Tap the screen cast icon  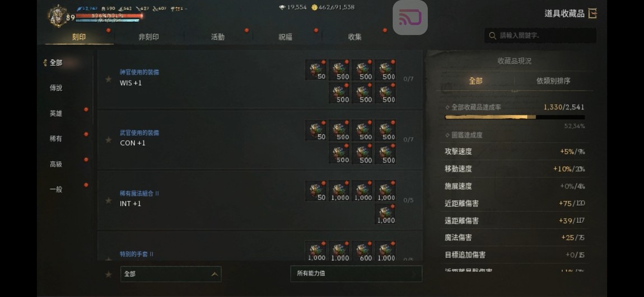[x=410, y=18]
